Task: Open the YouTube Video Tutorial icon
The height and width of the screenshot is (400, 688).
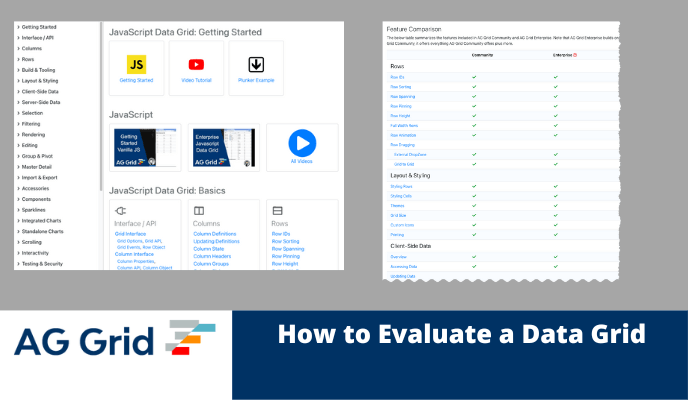Action: pyautogui.click(x=196, y=65)
